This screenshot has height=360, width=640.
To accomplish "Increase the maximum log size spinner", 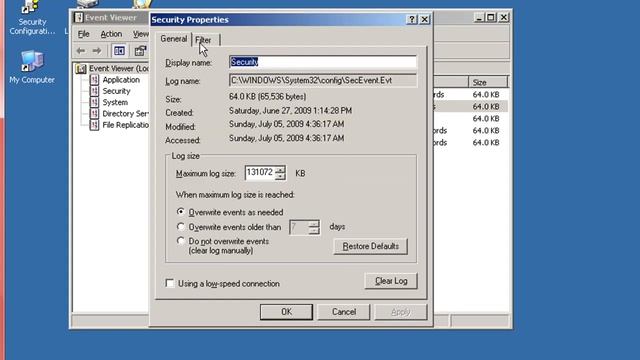I will (280, 169).
